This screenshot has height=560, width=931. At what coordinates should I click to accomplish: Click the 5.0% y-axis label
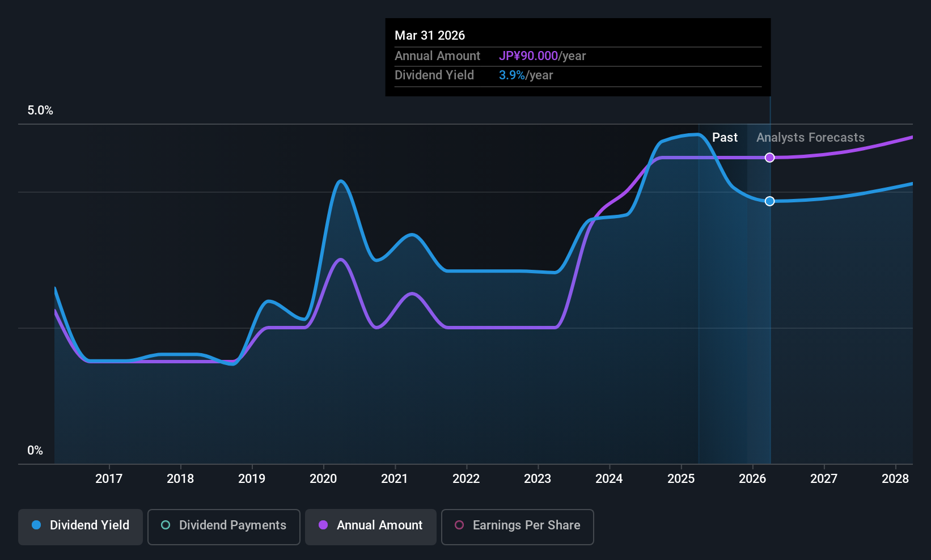(x=40, y=111)
